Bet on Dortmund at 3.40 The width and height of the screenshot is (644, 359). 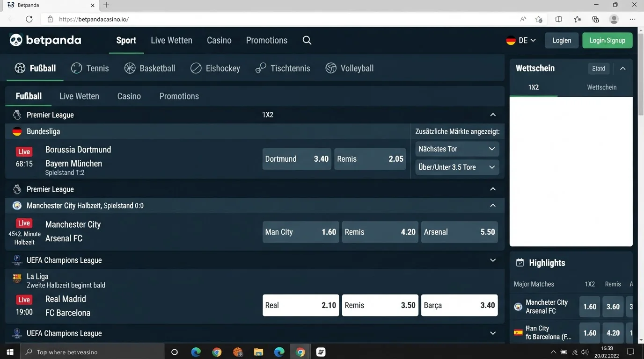(297, 159)
